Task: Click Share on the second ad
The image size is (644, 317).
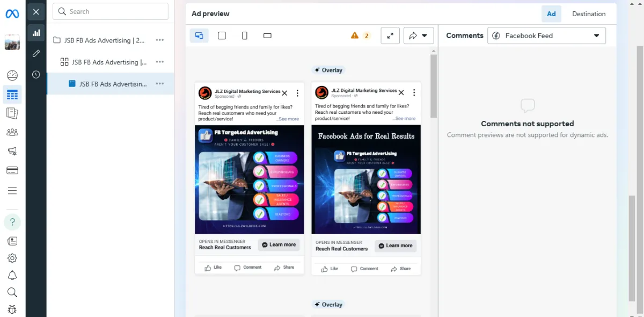Action: 401,269
